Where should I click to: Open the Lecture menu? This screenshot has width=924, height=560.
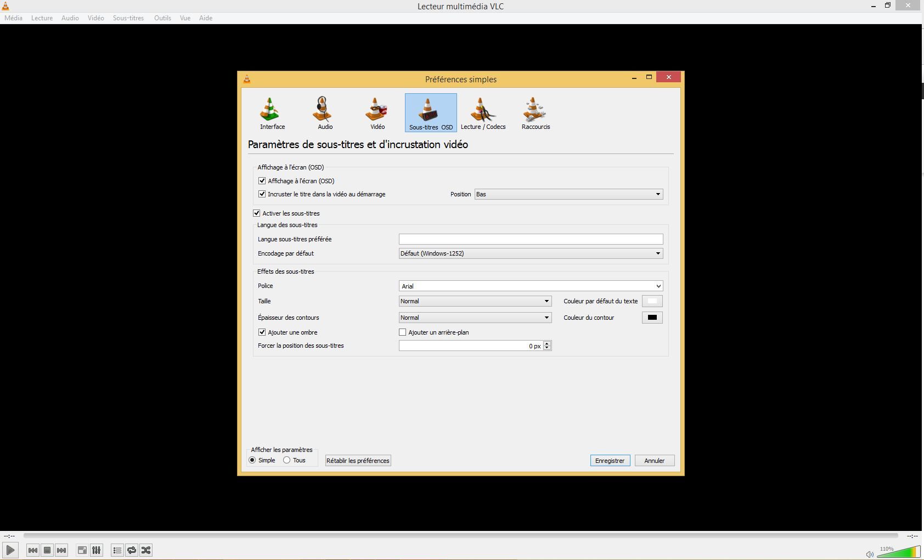coord(42,18)
